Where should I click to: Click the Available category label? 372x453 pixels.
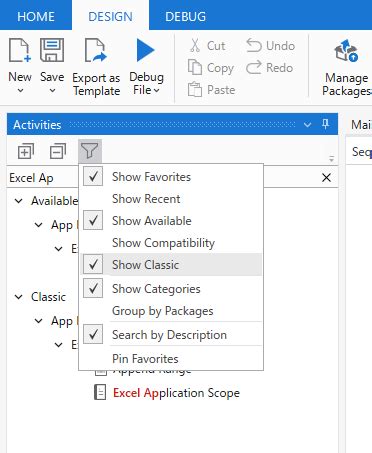[54, 201]
